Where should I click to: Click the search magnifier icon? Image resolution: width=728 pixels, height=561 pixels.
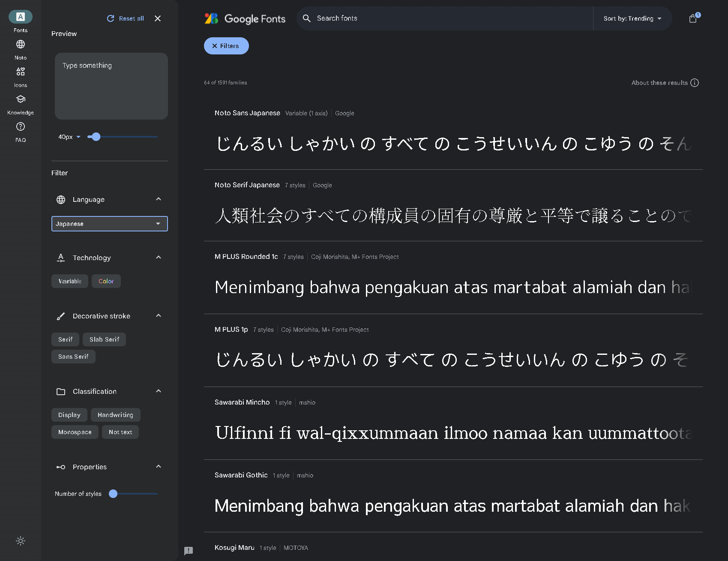tap(307, 18)
